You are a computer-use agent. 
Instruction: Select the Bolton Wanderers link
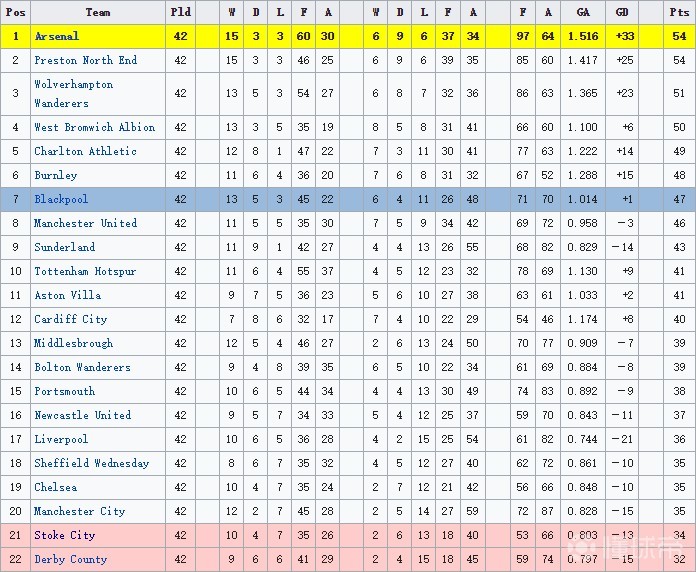(x=83, y=368)
